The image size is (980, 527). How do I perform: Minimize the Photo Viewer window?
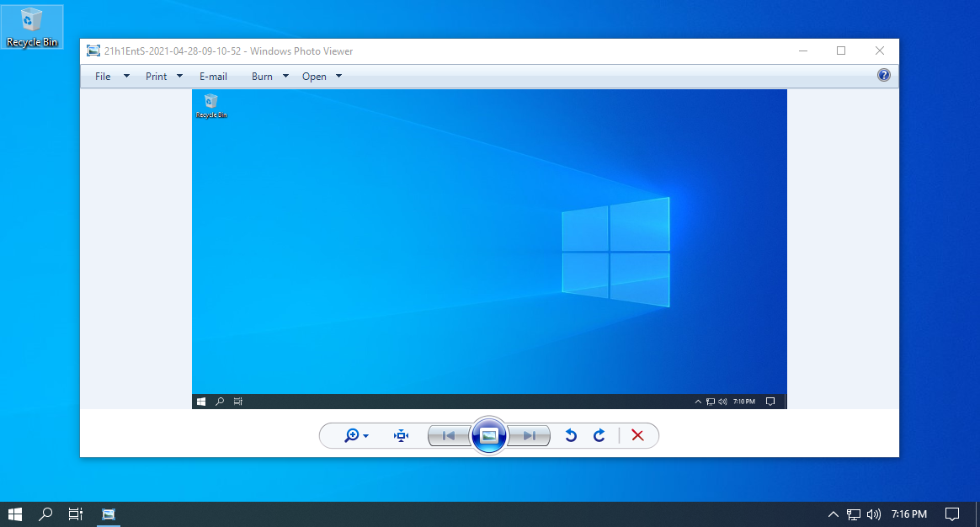(x=803, y=51)
